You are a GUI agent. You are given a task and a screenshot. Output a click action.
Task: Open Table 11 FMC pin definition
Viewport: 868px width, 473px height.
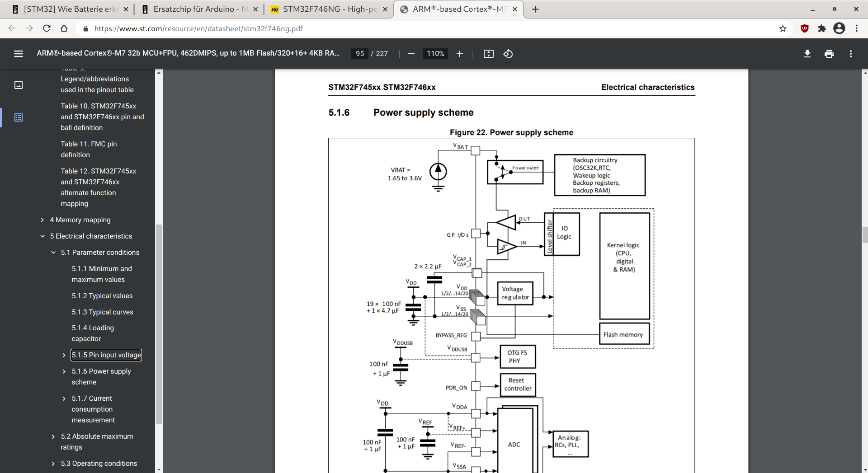[x=89, y=150]
